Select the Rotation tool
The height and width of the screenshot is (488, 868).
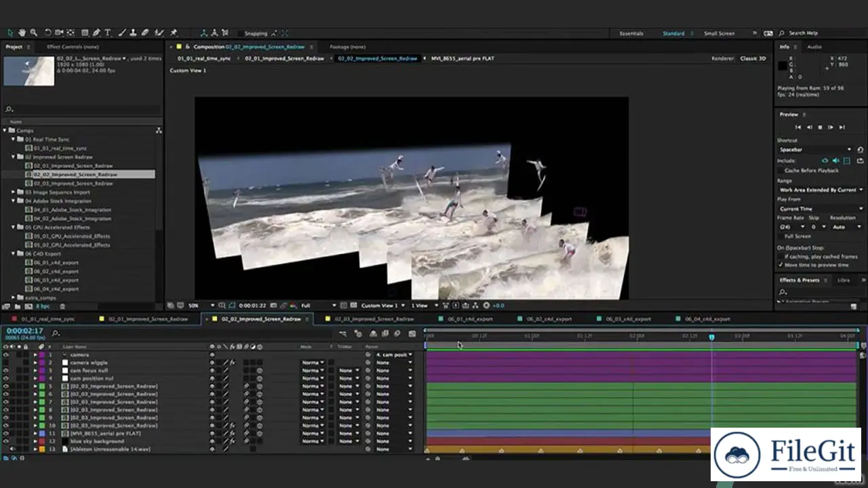(x=47, y=33)
